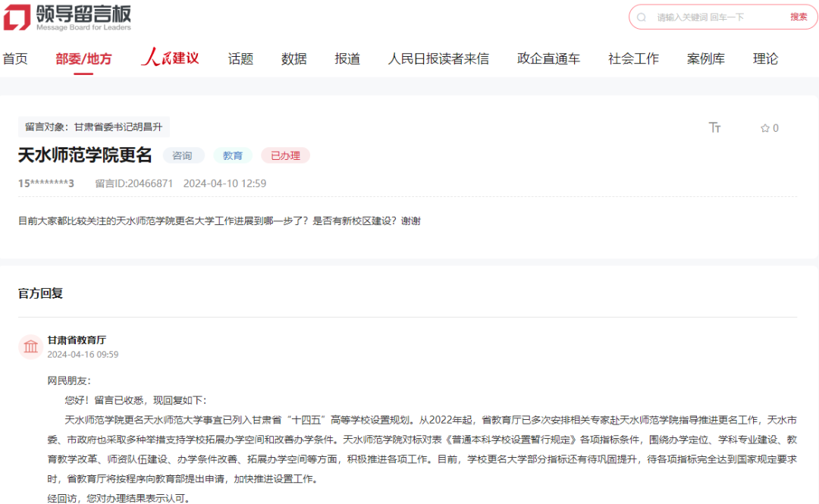Select the 教育 topic tag
This screenshot has height=504, width=819.
click(x=233, y=155)
